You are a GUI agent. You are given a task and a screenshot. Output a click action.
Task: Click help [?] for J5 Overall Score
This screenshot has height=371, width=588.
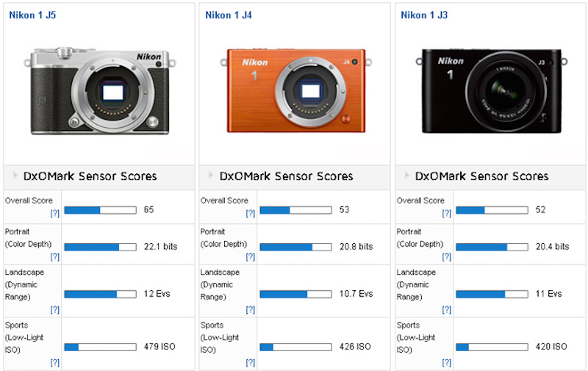[x=54, y=213]
